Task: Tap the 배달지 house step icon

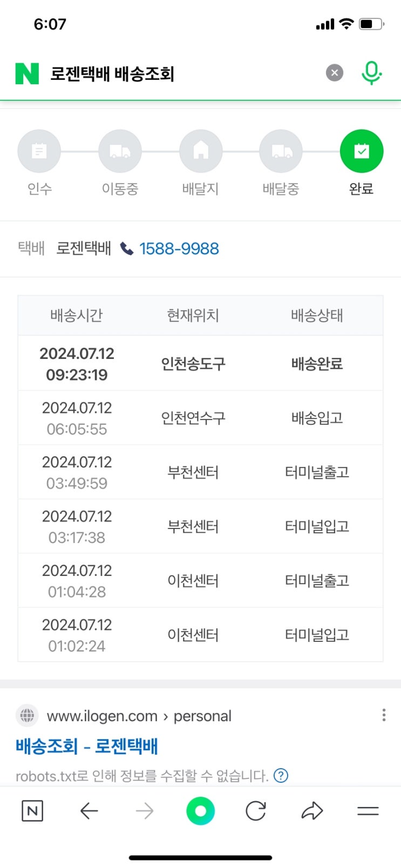Action: pos(201,152)
